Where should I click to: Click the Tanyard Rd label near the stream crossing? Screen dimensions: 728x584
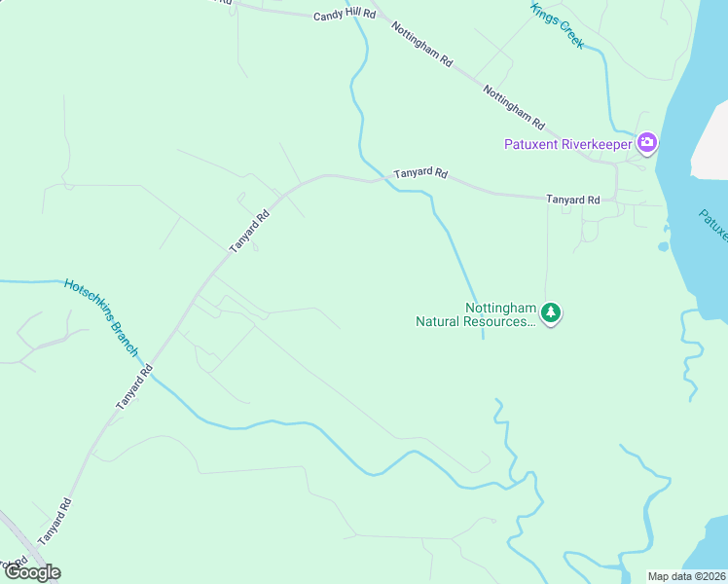[420, 173]
